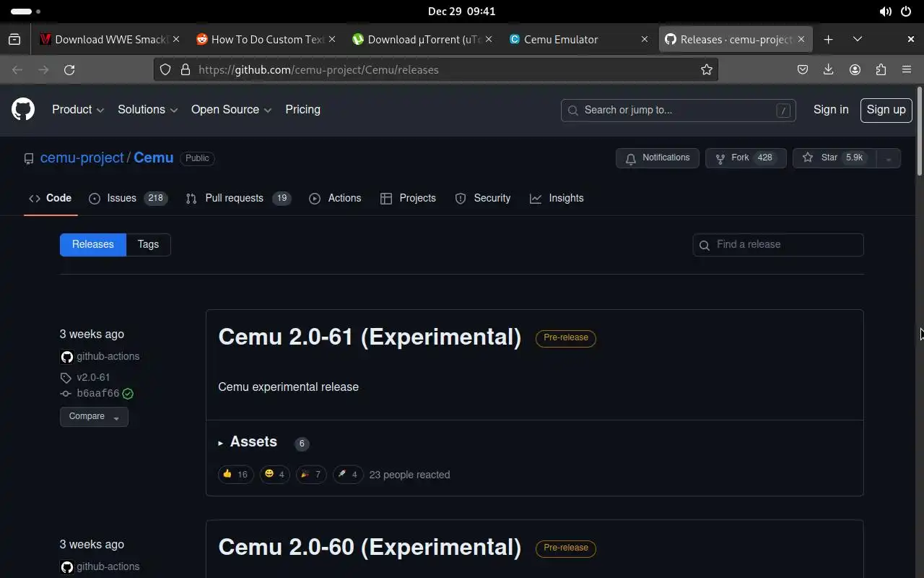Close the Cemu Emulator tab
924x578 pixels.
point(645,39)
